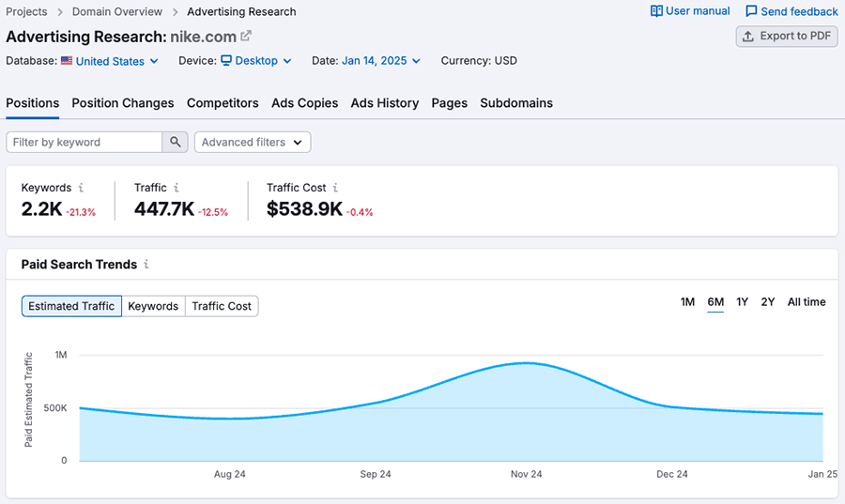
Task: Switch to the Positions tab
Action: click(32, 103)
